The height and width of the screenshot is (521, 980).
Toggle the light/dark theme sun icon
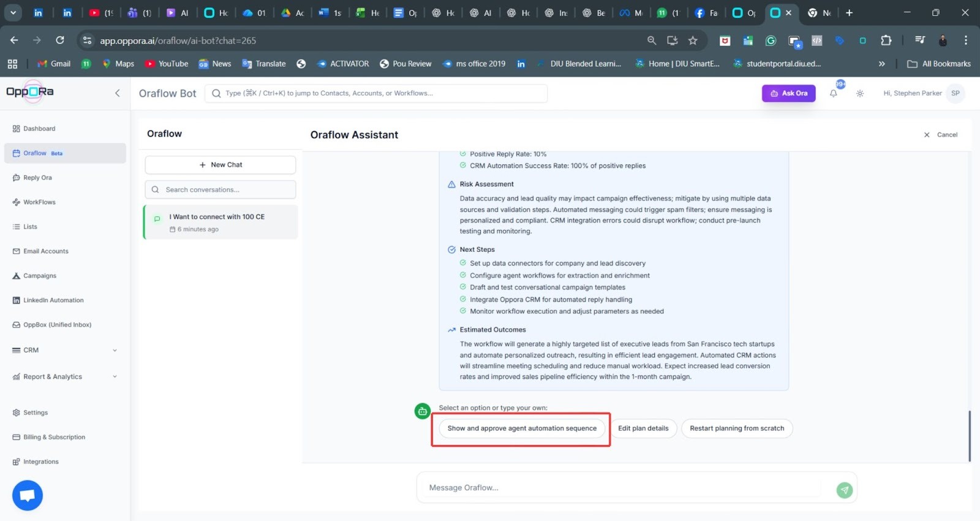pyautogui.click(x=860, y=94)
